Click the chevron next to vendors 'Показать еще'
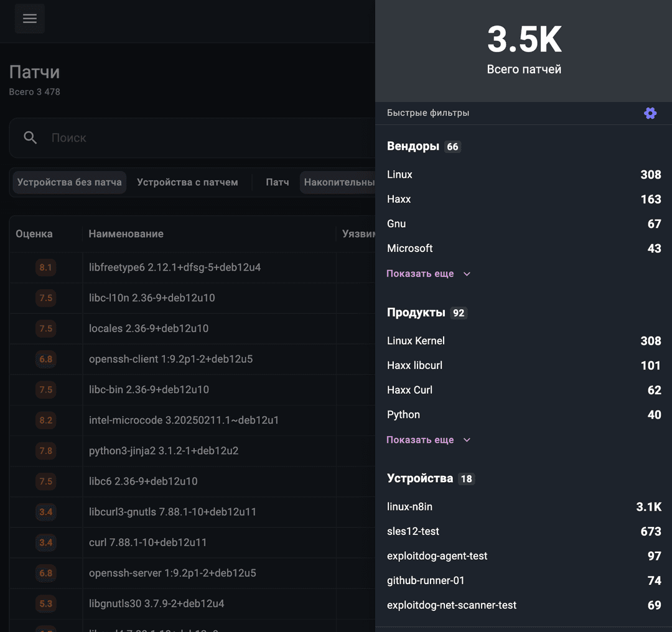Viewport: 672px width, 632px height. (x=467, y=274)
